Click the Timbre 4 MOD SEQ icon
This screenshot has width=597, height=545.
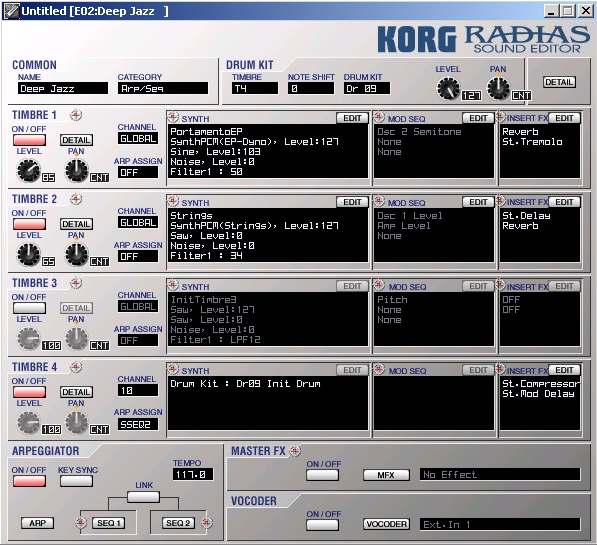pyautogui.click(x=379, y=369)
